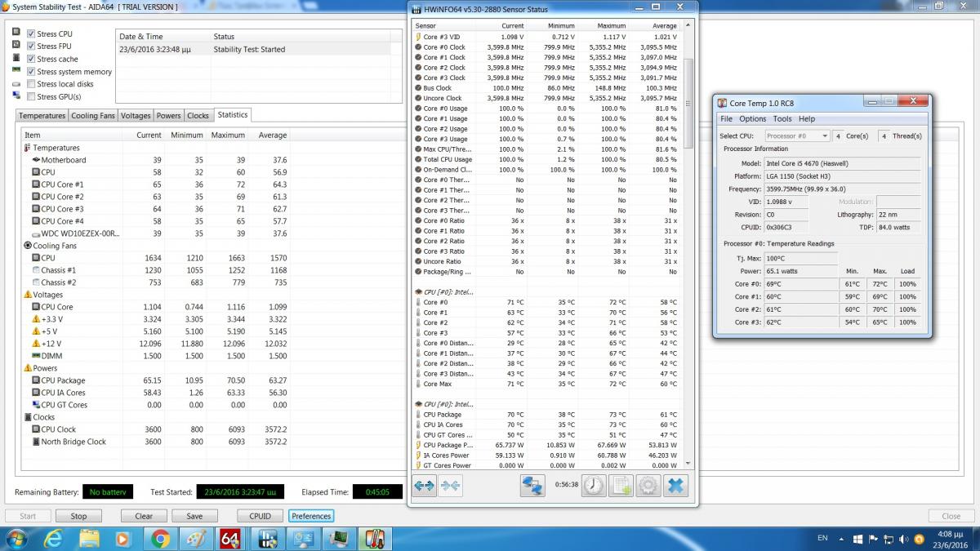Switch to Voltages tab
Viewport: 980px width, 551px height.
136,116
